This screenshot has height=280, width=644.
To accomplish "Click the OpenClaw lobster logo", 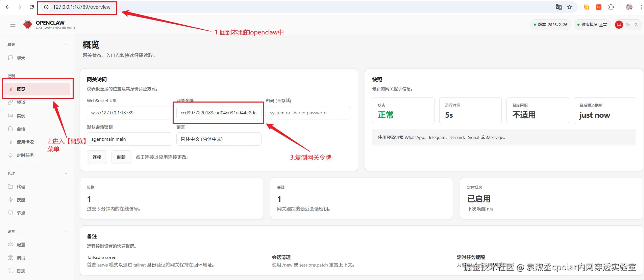I will pyautogui.click(x=27, y=24).
